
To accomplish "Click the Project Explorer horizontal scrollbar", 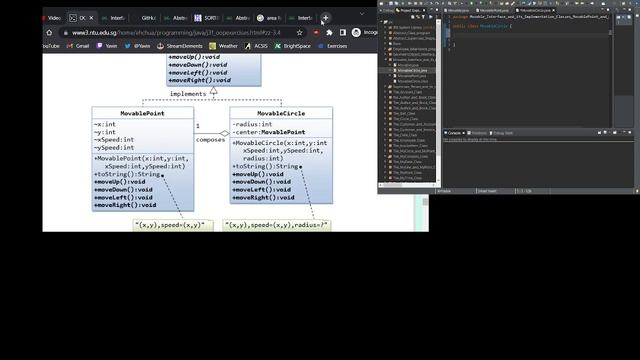I will coord(407,185).
